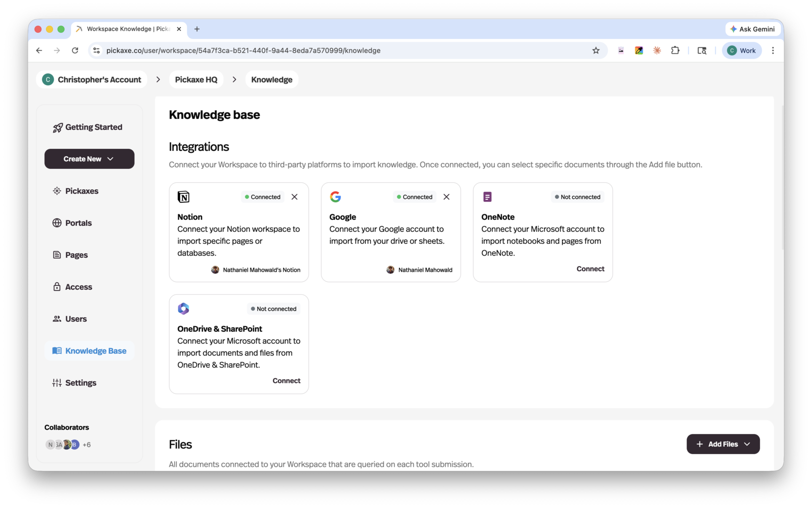Image resolution: width=812 pixels, height=508 pixels.
Task: Connect the OneNote integration
Action: (x=590, y=268)
